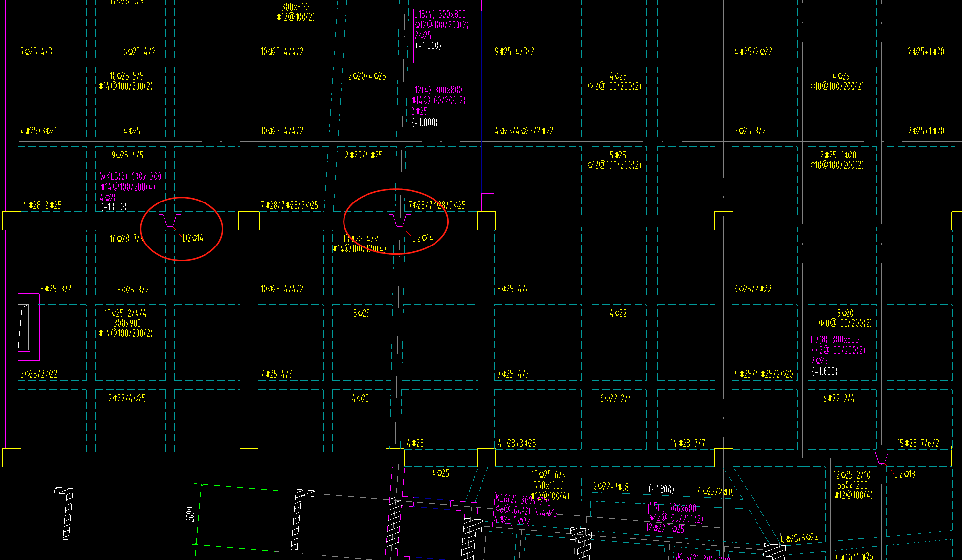Select beam label "KL6(2) 300x700"
The height and width of the screenshot is (560, 962).
tap(523, 500)
